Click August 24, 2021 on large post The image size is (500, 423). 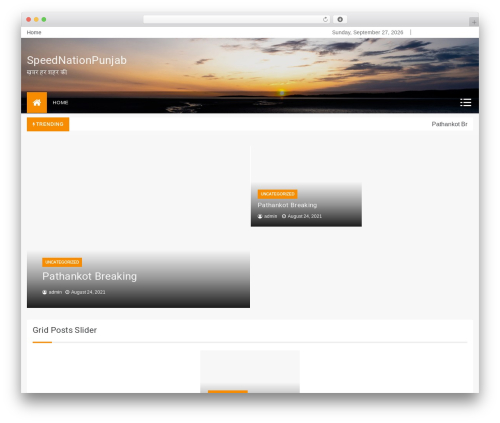(x=88, y=292)
